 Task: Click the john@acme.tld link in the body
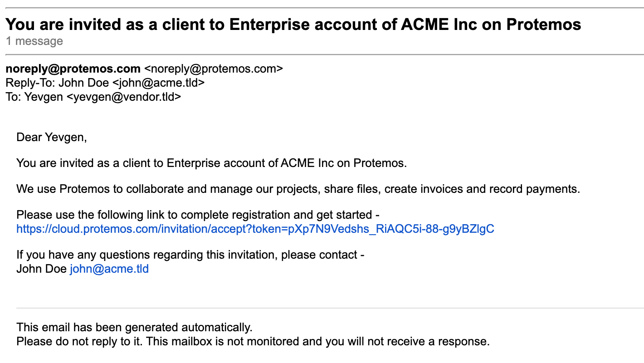click(x=109, y=269)
